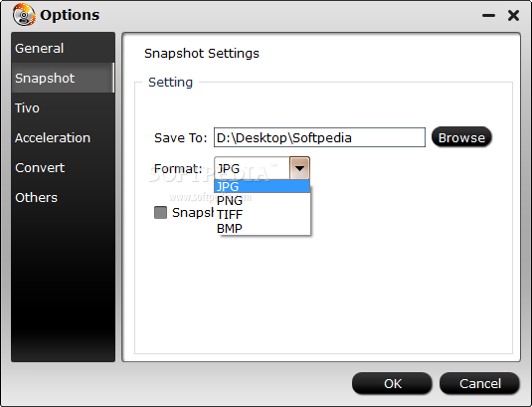Confirm settings with the OK button

392,383
